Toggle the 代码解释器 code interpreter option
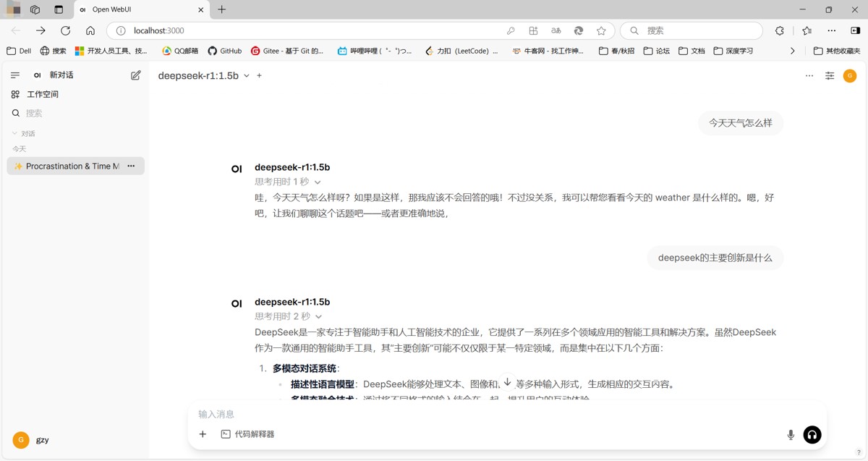Image resolution: width=868 pixels, height=461 pixels. [247, 434]
